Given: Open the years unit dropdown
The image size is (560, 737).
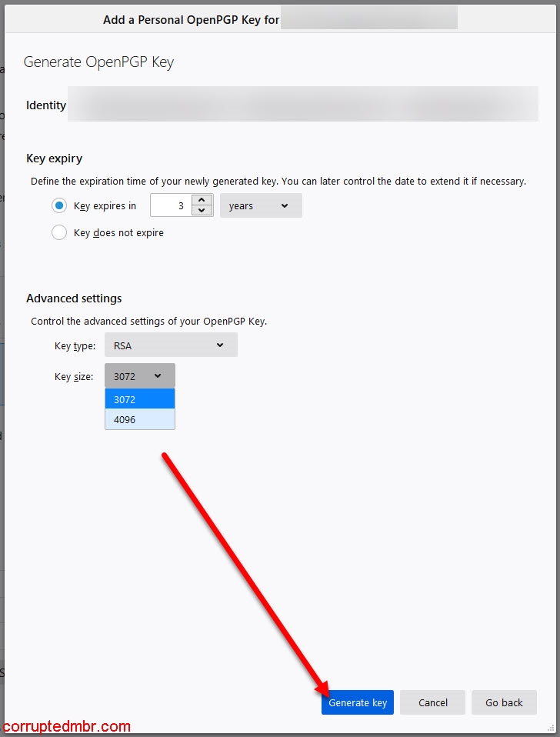Looking at the screenshot, I should pyautogui.click(x=260, y=205).
